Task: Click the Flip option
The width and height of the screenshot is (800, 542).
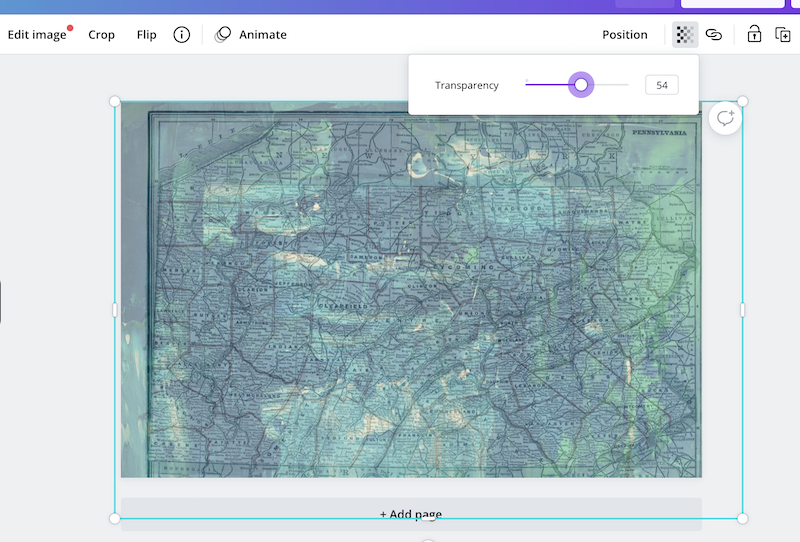Action: point(146,35)
